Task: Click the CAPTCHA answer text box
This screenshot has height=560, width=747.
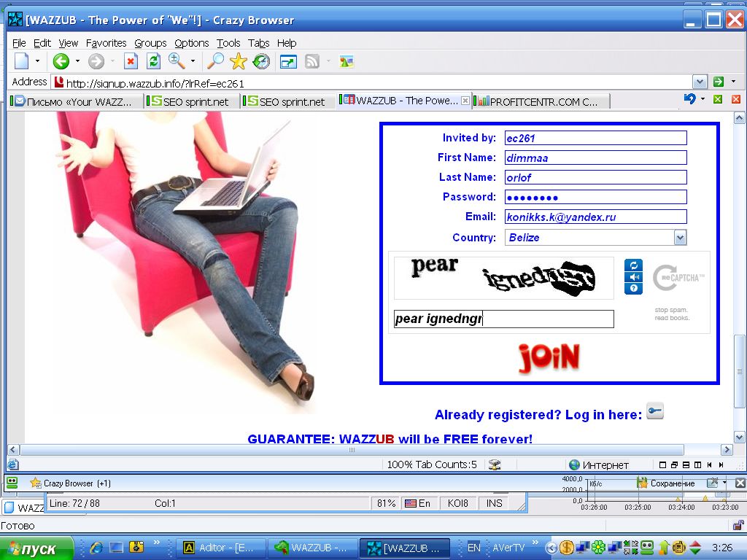Action: [503, 319]
